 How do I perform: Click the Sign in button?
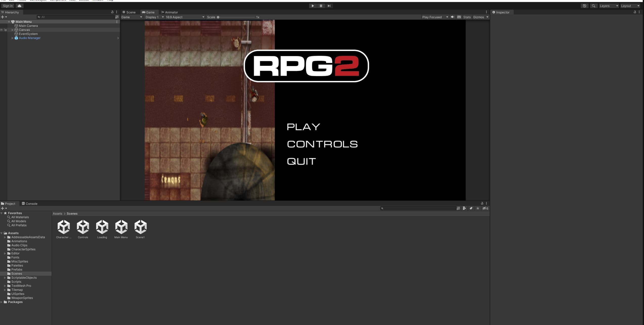tap(8, 6)
